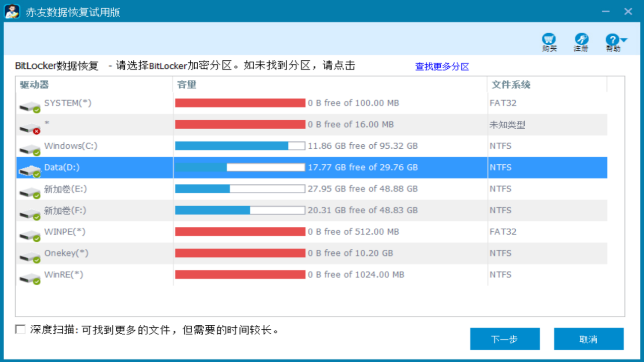Click the unknown partition error drive icon
Screen dimensions: 644x362
click(x=30, y=128)
